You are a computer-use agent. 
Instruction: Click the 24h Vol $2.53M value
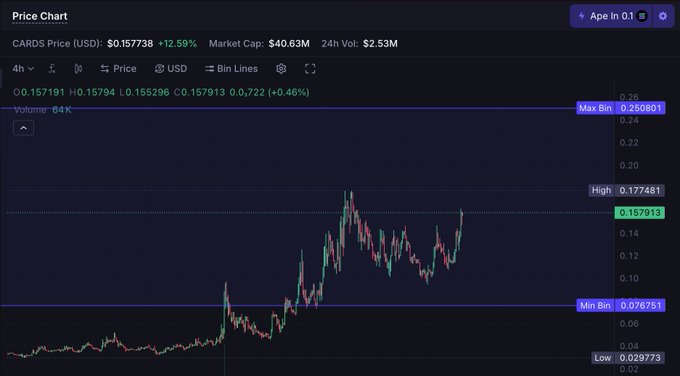coord(380,43)
